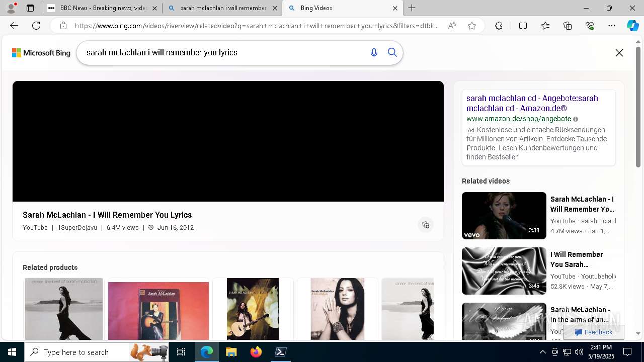Open video title I Will Remember You Lyrics
Screen dimensions: 644x362
[107, 215]
